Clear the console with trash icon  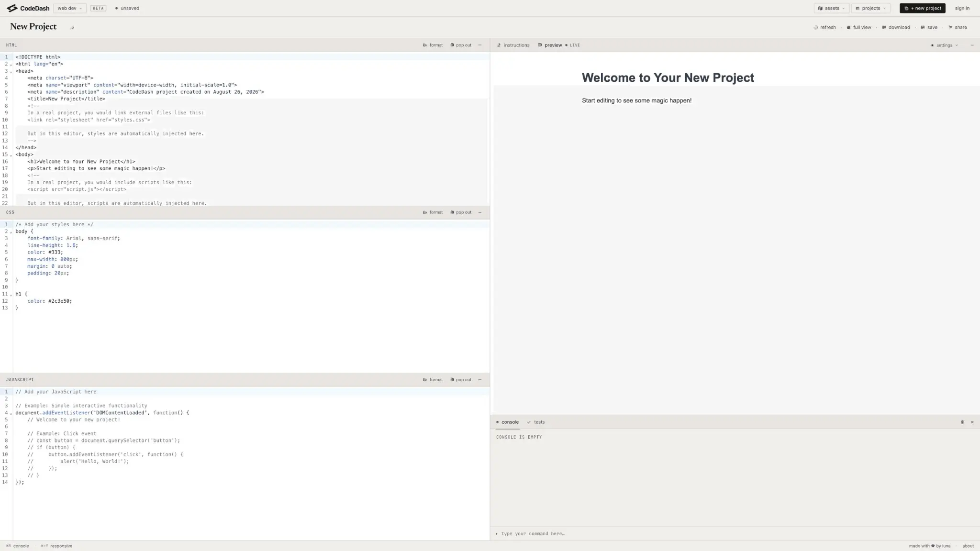(962, 422)
